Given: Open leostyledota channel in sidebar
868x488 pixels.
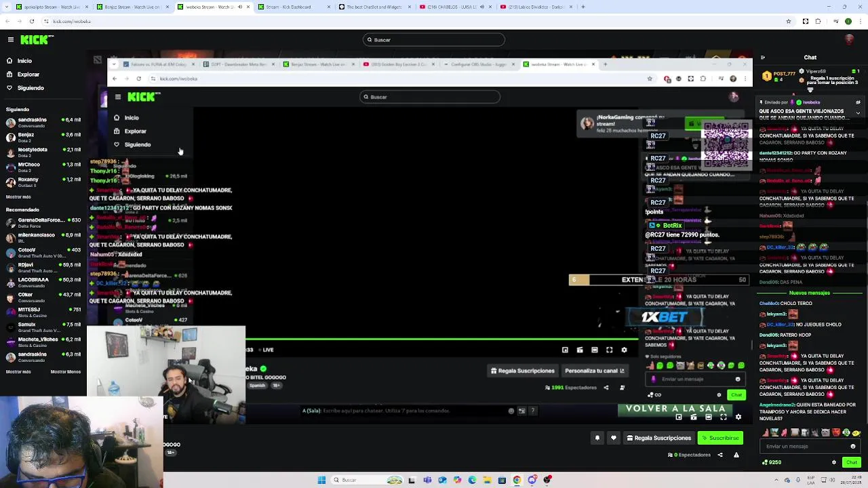Looking at the screenshot, I should (43, 152).
